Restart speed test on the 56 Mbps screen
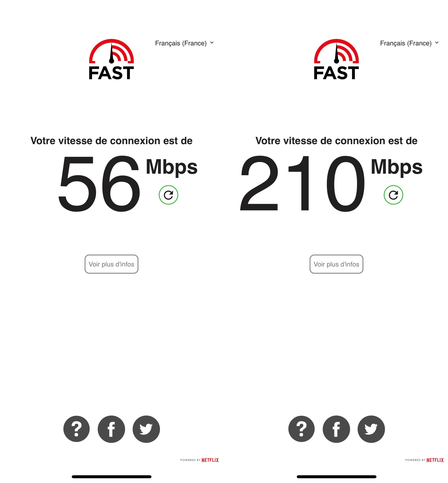Image resolution: width=448 pixels, height=483 pixels. pos(168,195)
